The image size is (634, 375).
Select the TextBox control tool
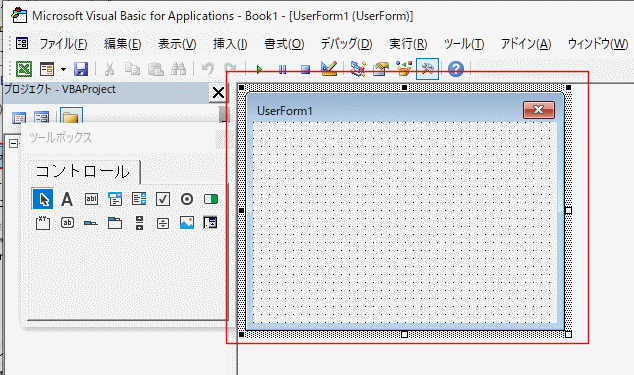tap(91, 199)
